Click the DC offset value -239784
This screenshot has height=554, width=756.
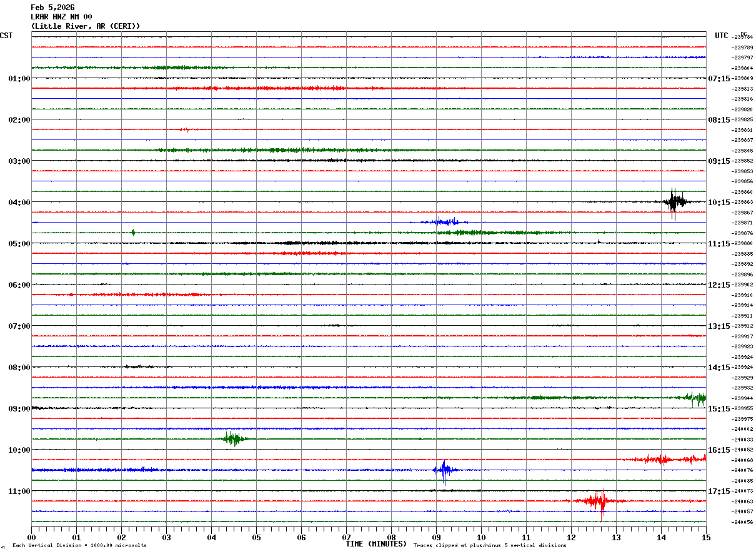(x=742, y=38)
